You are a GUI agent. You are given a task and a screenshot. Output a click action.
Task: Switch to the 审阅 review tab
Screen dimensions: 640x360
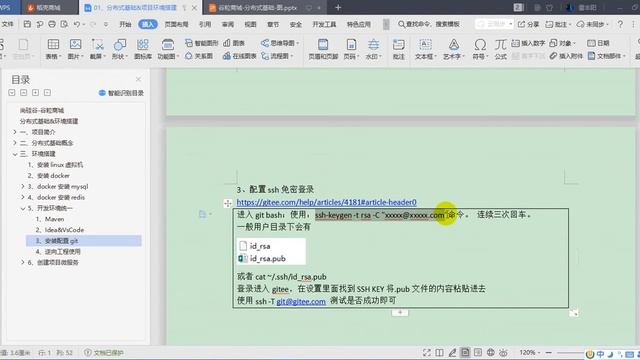pyautogui.click(x=227, y=24)
